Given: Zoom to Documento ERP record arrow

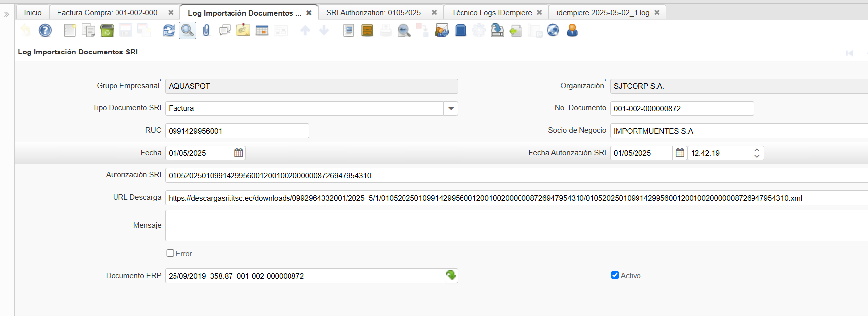Looking at the screenshot, I should tap(451, 275).
